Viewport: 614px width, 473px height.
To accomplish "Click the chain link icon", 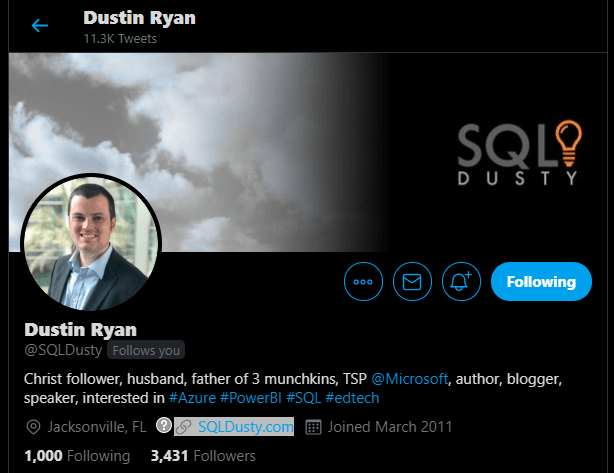I will pos(183,427).
